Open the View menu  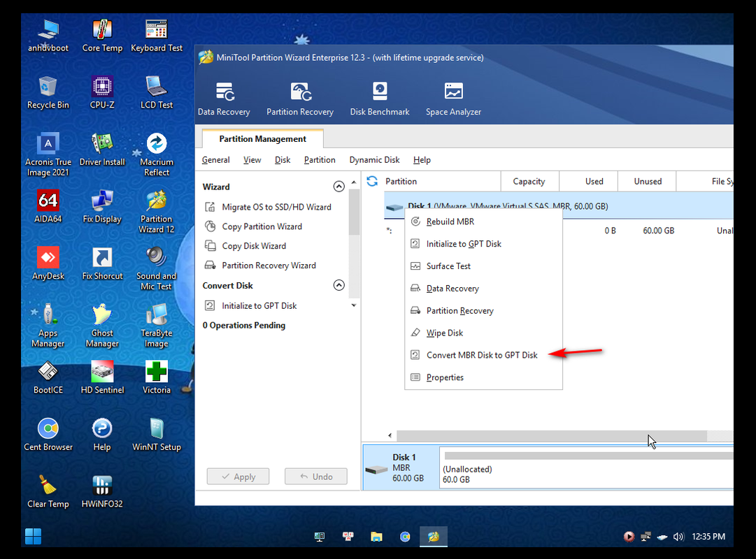click(252, 160)
